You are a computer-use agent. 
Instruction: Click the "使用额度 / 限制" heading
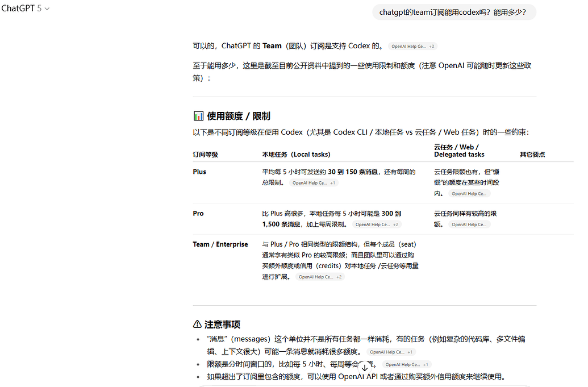[x=239, y=116]
